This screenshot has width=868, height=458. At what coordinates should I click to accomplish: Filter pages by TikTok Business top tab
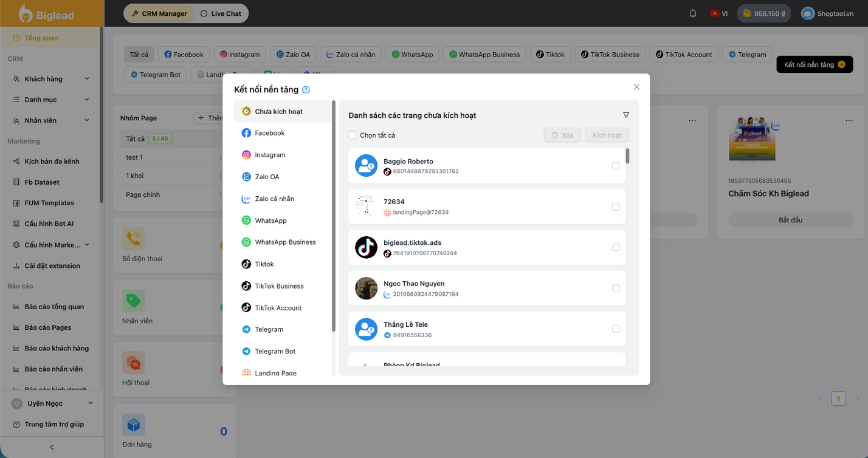click(x=610, y=54)
